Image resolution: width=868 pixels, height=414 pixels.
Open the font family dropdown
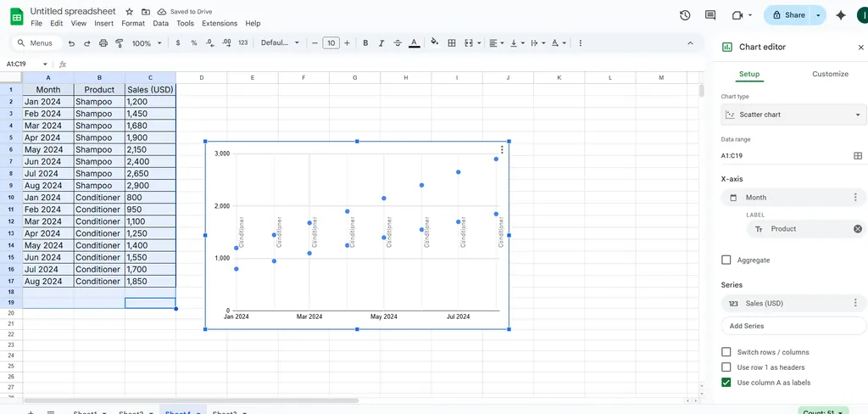(x=280, y=43)
